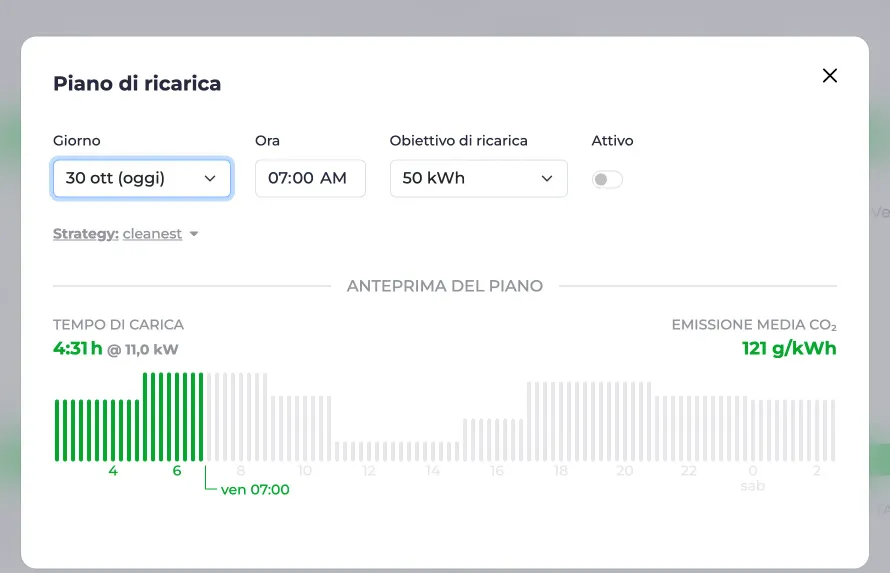Open the Giorno dropdown showing 30 ott (oggi)

[x=141, y=178]
